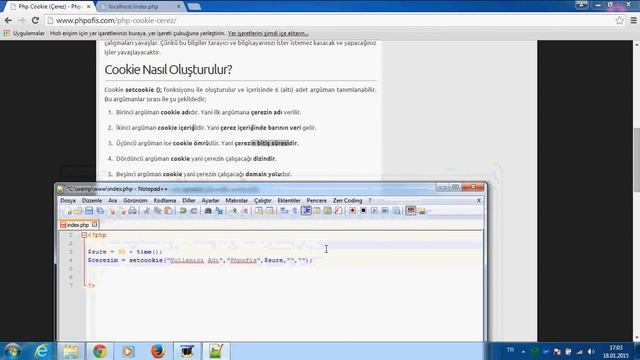Undo with the green arrow icon
The image size is (640, 360).
[183, 211]
